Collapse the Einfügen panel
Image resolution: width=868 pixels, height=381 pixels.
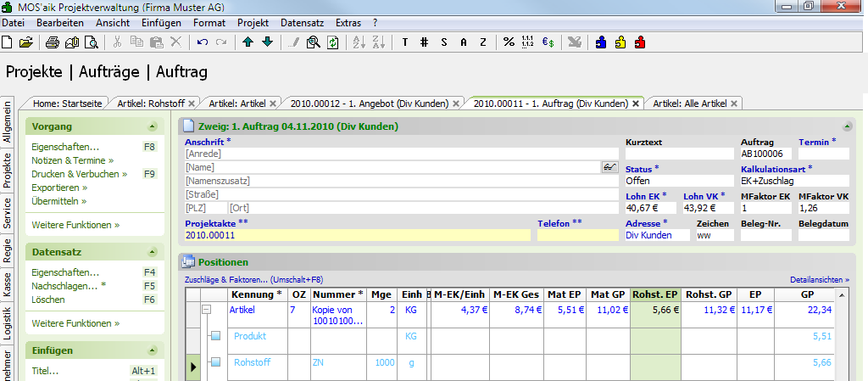pos(153,350)
